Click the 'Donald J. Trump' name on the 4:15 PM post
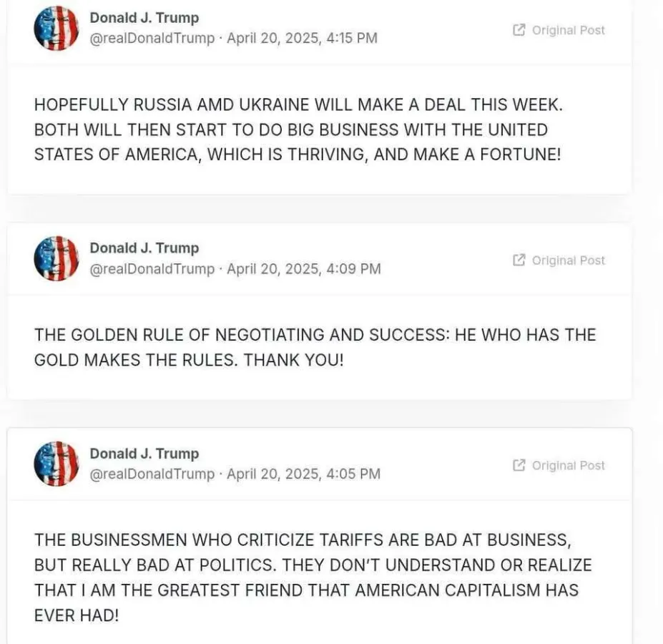Screen dimensions: 663x644 point(144,18)
